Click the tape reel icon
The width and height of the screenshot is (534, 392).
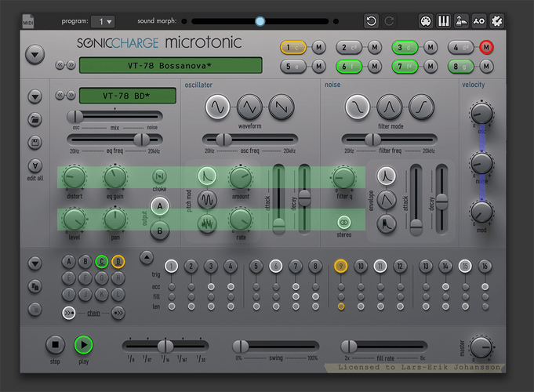tap(479, 21)
